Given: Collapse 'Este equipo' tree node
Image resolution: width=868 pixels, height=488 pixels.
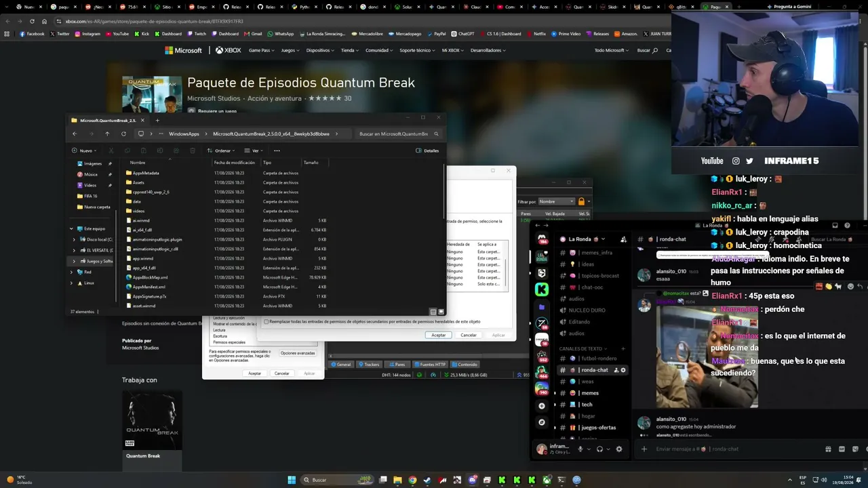Looking at the screenshot, I should click(71, 228).
